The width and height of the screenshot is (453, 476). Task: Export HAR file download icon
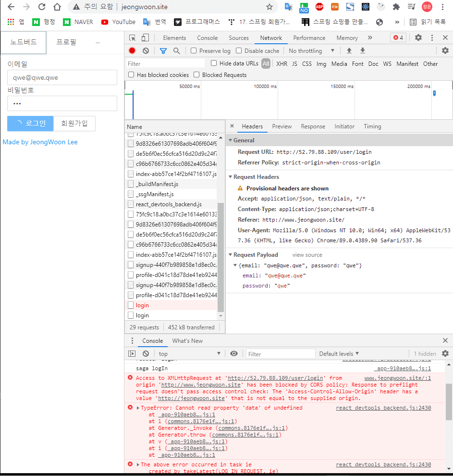pos(362,50)
